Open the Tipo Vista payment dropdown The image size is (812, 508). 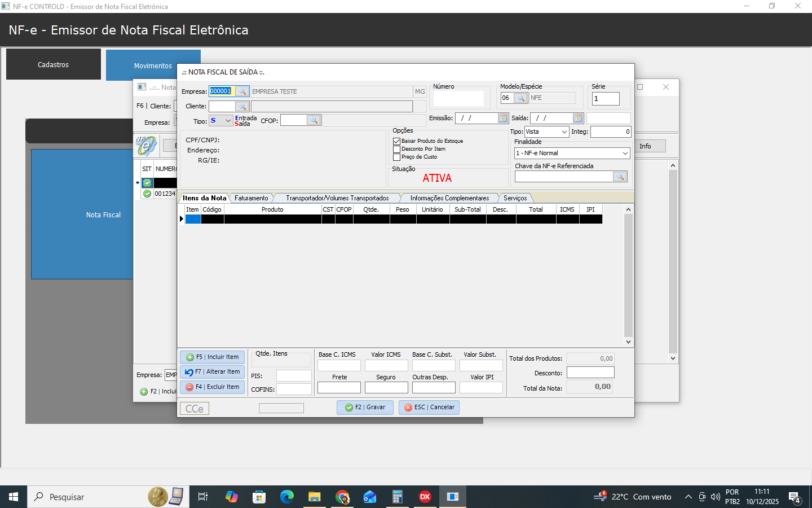(564, 132)
